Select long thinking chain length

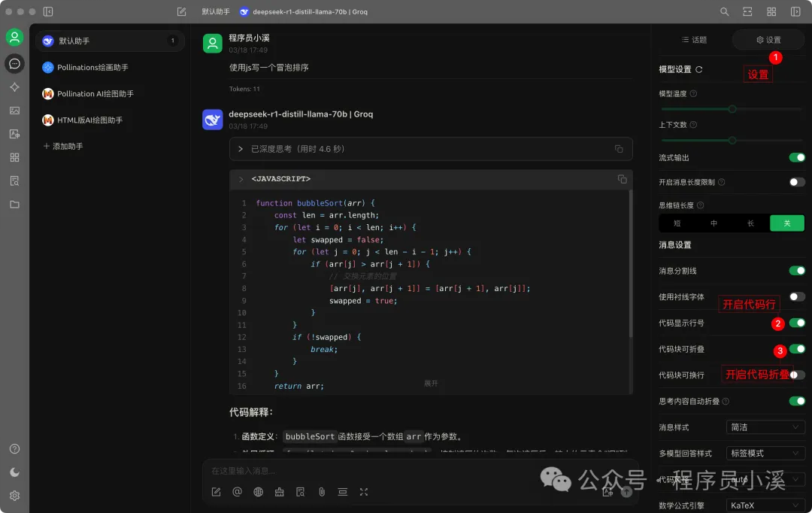coord(750,223)
